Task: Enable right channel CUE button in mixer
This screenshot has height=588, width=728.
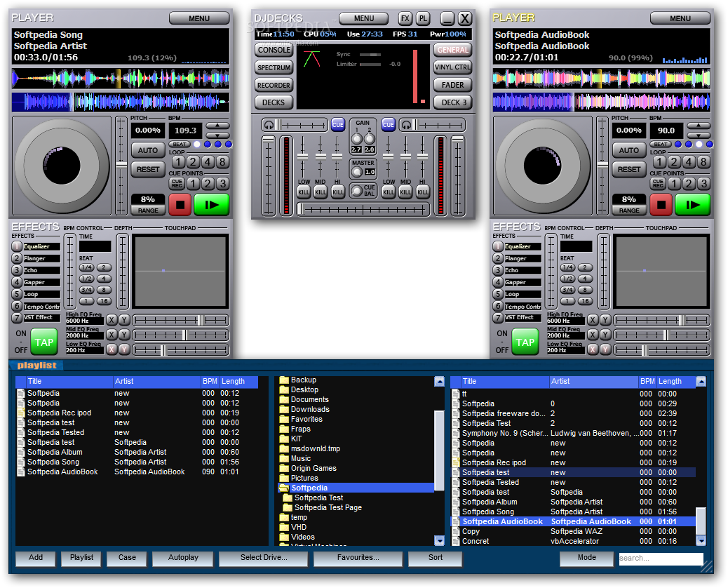Action: point(388,124)
